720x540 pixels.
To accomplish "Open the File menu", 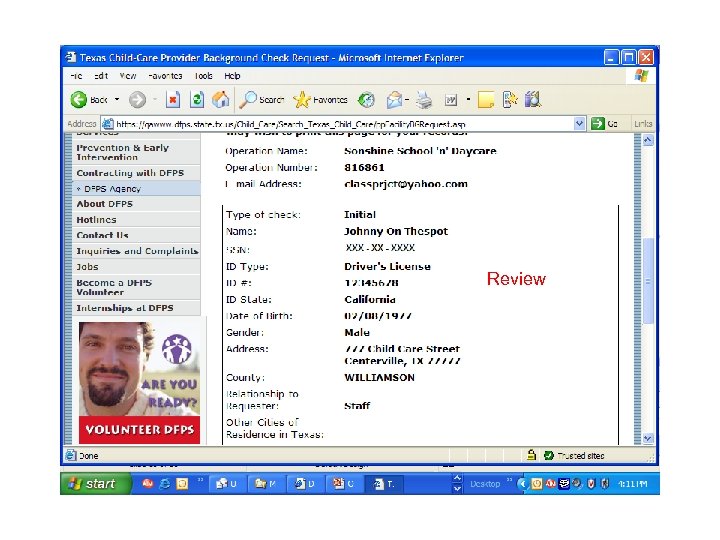I will click(x=77, y=76).
